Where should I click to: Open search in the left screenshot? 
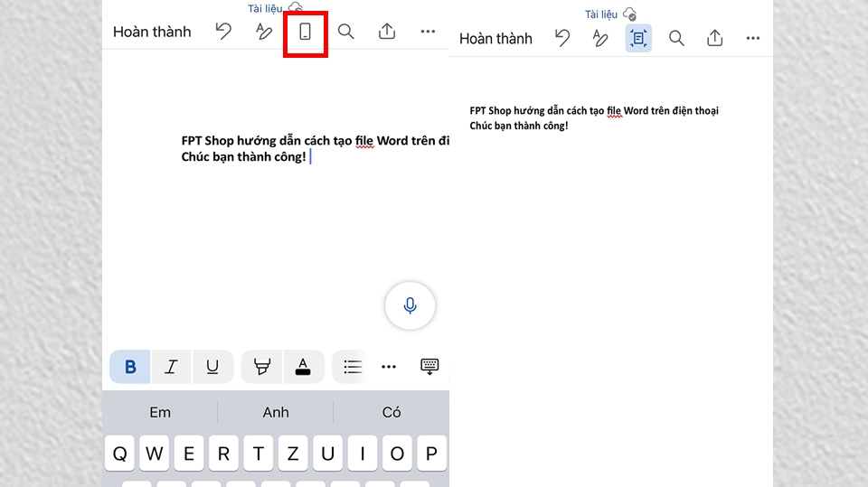coord(346,32)
